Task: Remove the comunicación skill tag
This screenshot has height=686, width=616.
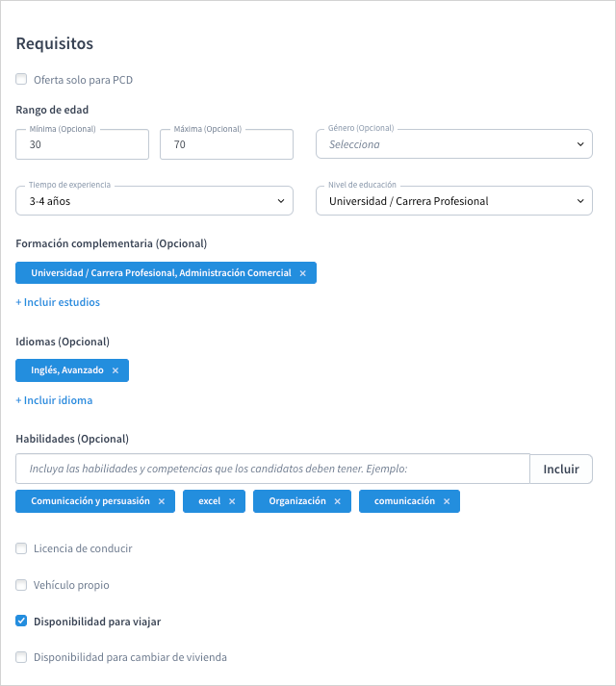Action: (447, 501)
